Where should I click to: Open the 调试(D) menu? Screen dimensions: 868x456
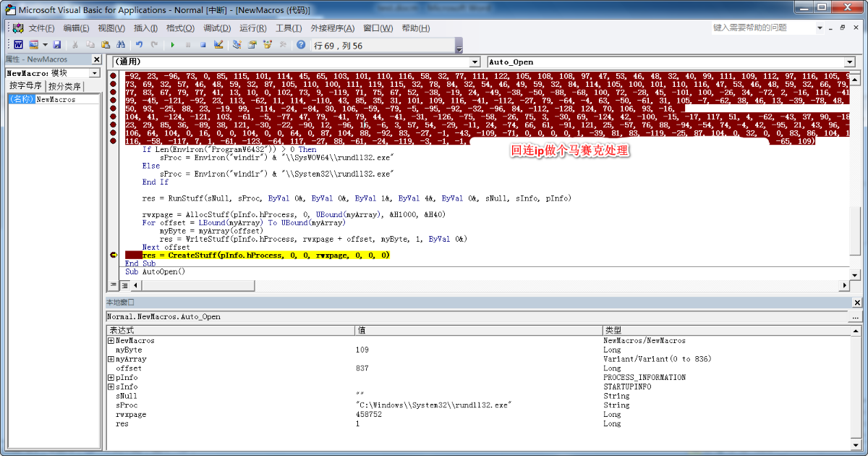tap(217, 28)
